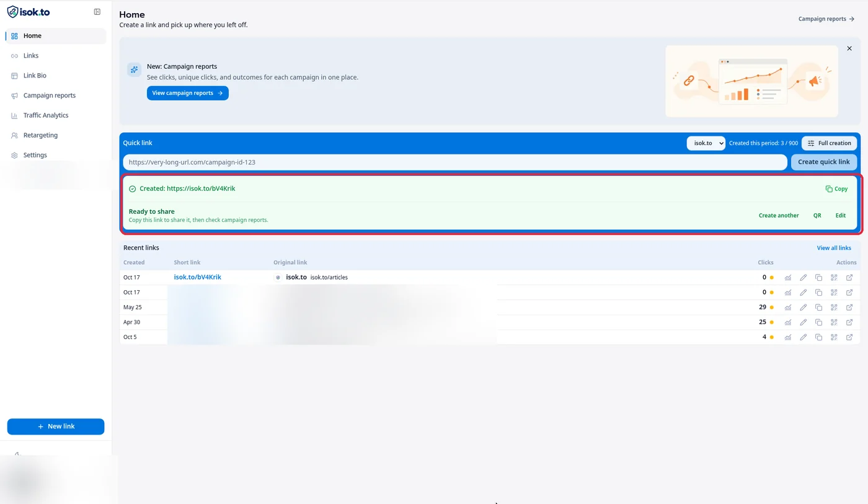Edit the Apr 30 link
This screenshot has height=504, width=868.
(804, 322)
